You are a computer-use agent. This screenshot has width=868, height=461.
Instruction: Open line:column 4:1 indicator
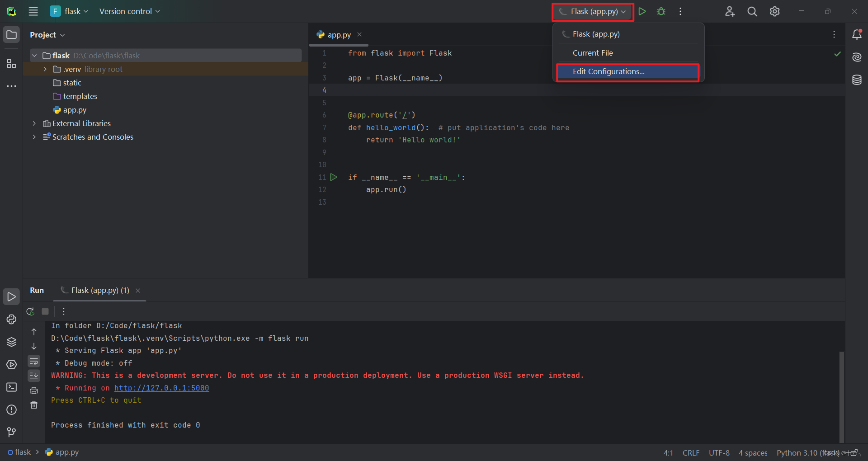(668, 453)
